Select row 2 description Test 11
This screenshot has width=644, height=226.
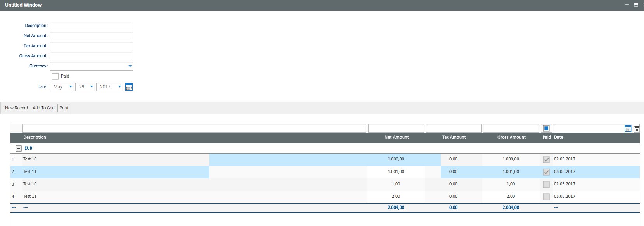click(x=30, y=172)
